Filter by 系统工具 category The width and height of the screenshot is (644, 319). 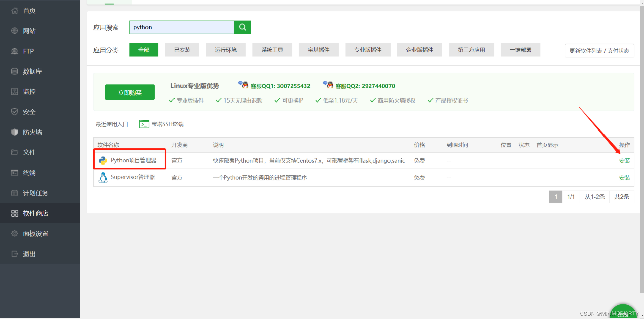(272, 50)
